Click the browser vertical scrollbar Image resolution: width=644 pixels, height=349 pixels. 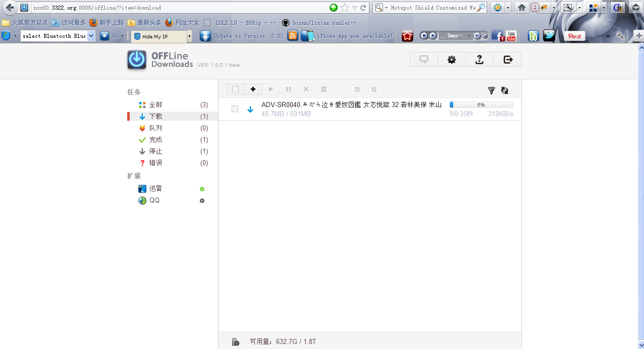click(641, 195)
